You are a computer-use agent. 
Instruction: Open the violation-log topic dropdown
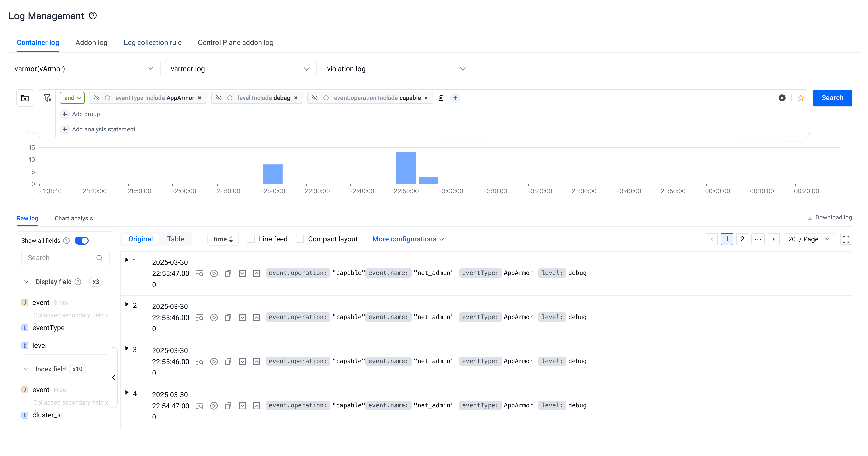[396, 69]
